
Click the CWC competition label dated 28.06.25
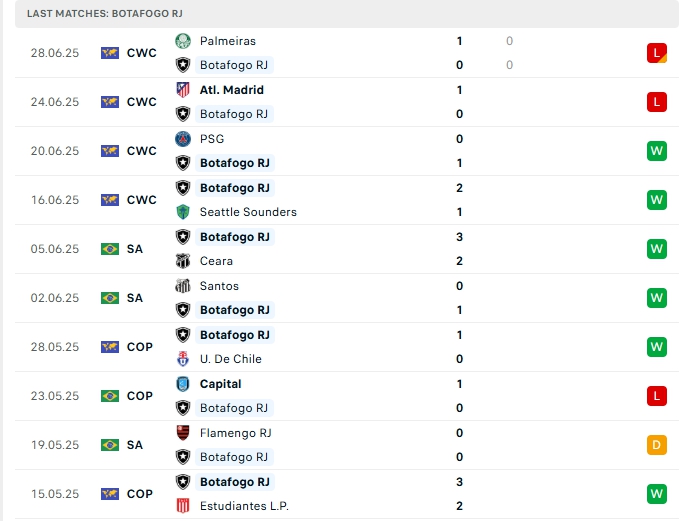click(142, 53)
